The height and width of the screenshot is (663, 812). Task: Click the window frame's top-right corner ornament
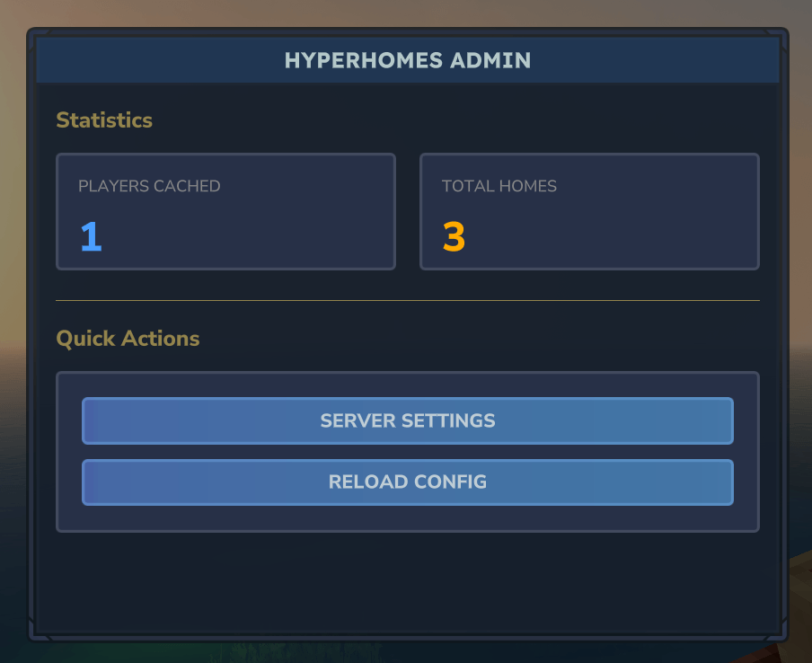781,35
